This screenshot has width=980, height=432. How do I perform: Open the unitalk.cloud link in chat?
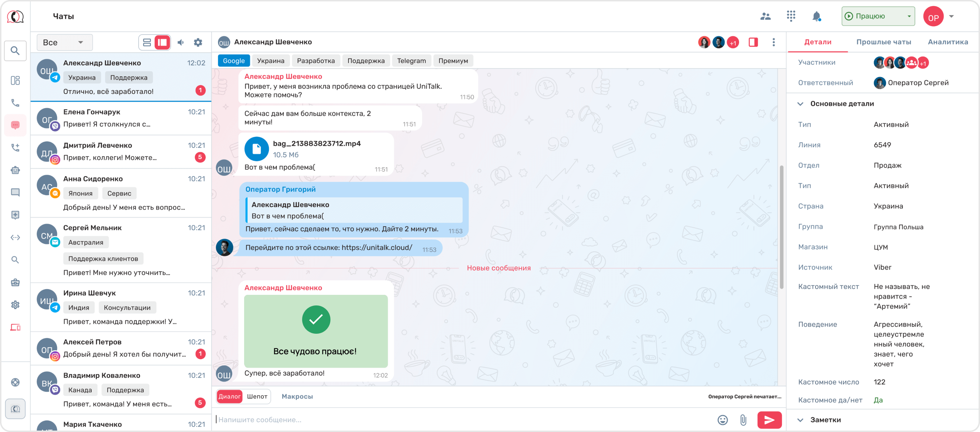click(377, 247)
